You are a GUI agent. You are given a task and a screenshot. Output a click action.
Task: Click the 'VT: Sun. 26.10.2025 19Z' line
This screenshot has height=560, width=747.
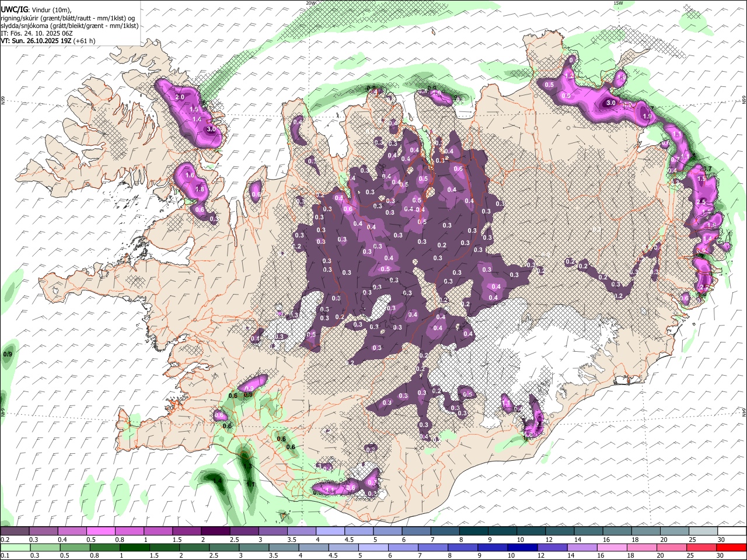pyautogui.click(x=48, y=41)
